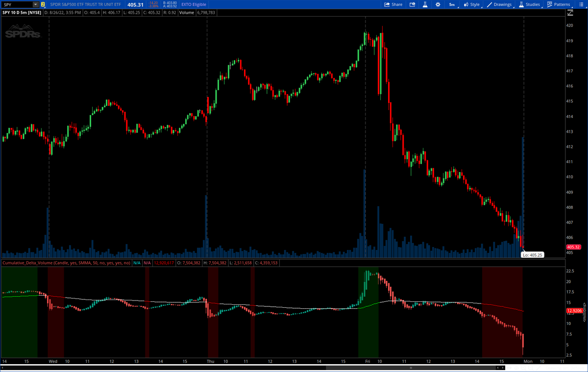Expand the SPY symbol dropdown arrow
This screenshot has width=588, height=372.
[x=35, y=4]
